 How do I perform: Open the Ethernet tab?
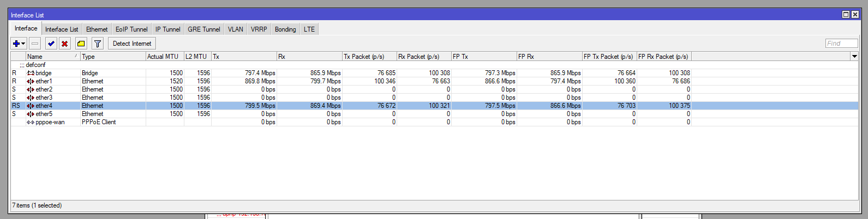click(97, 29)
